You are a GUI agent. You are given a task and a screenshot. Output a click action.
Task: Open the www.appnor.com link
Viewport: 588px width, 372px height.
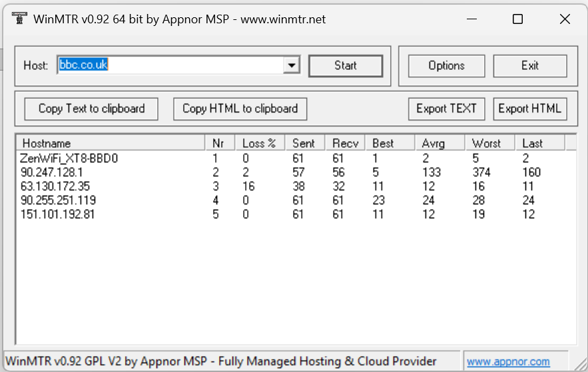tap(508, 361)
